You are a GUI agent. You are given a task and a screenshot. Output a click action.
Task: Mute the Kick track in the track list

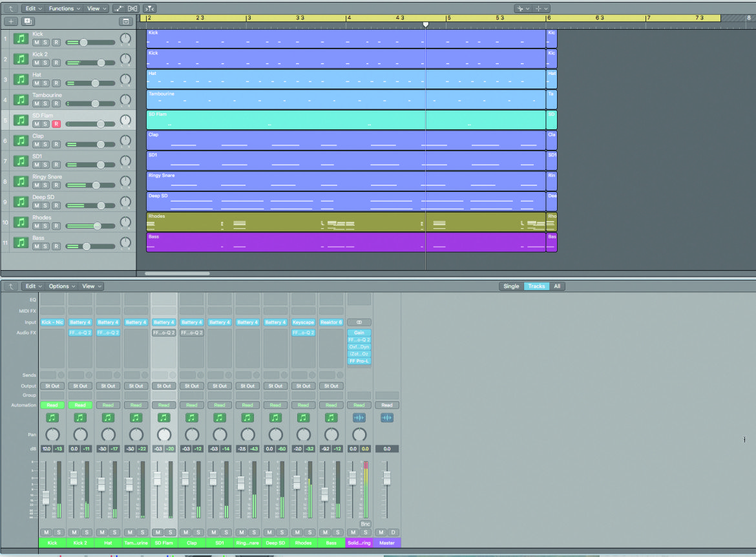[37, 43]
